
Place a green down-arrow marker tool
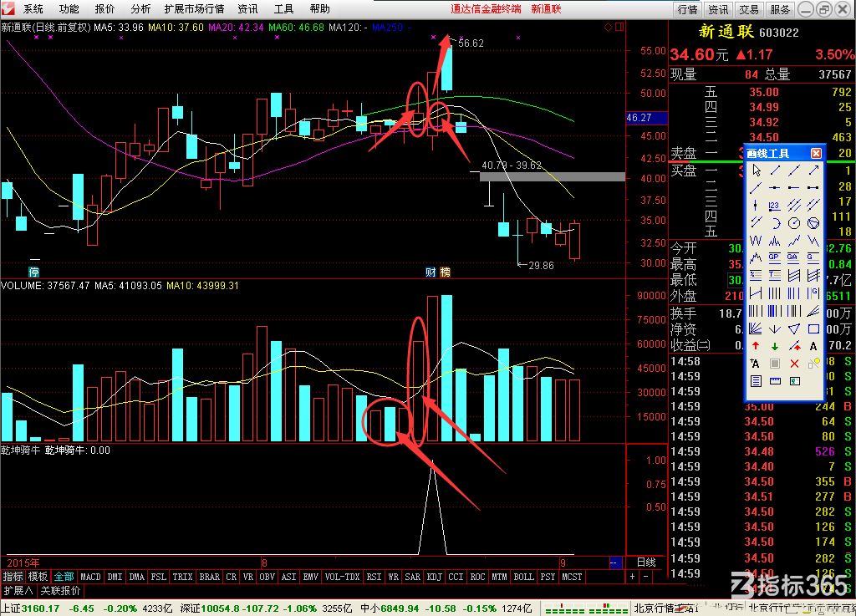click(x=775, y=346)
